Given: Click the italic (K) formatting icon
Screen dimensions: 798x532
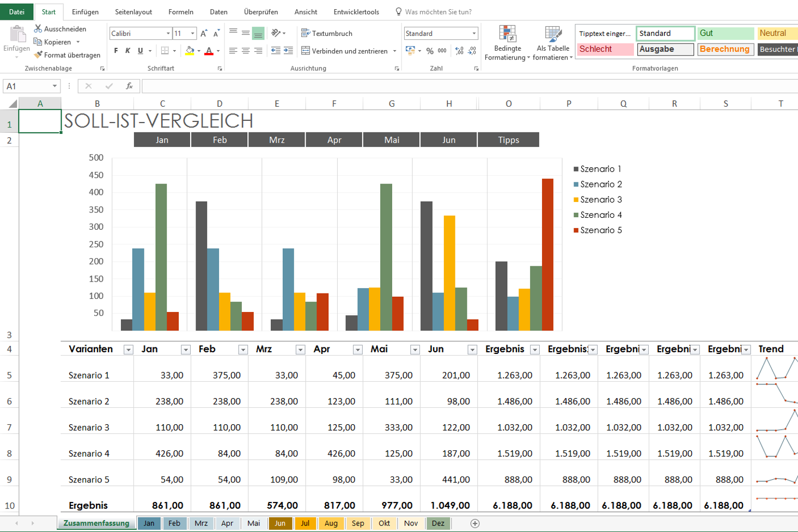Looking at the screenshot, I should pos(128,51).
